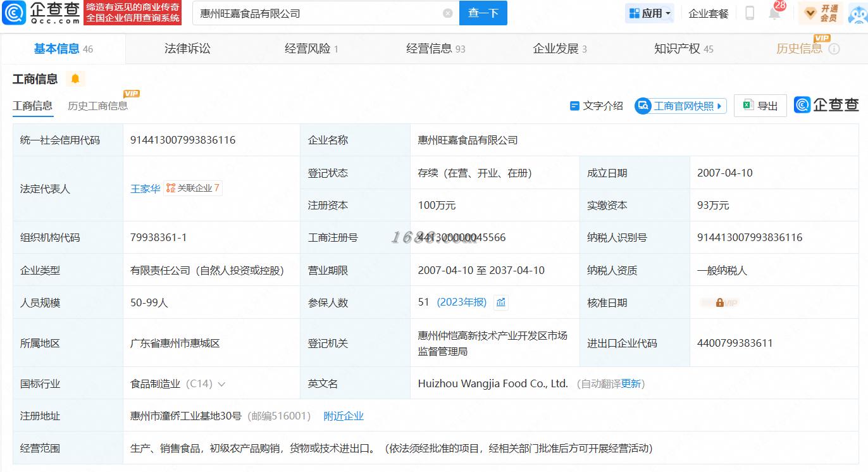The width and height of the screenshot is (868, 472).
Task: Open the 应用 dropdown menu
Action: click(x=649, y=13)
